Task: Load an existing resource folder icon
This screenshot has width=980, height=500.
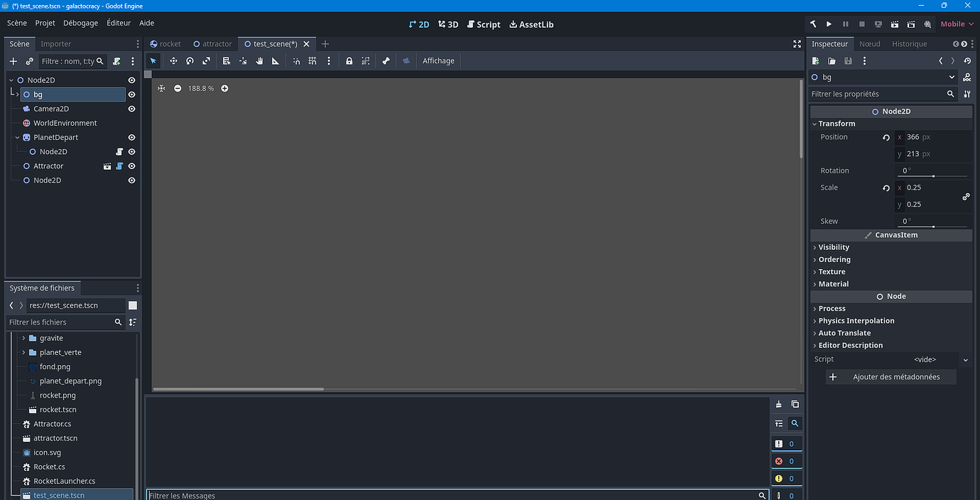Action: pos(832,61)
